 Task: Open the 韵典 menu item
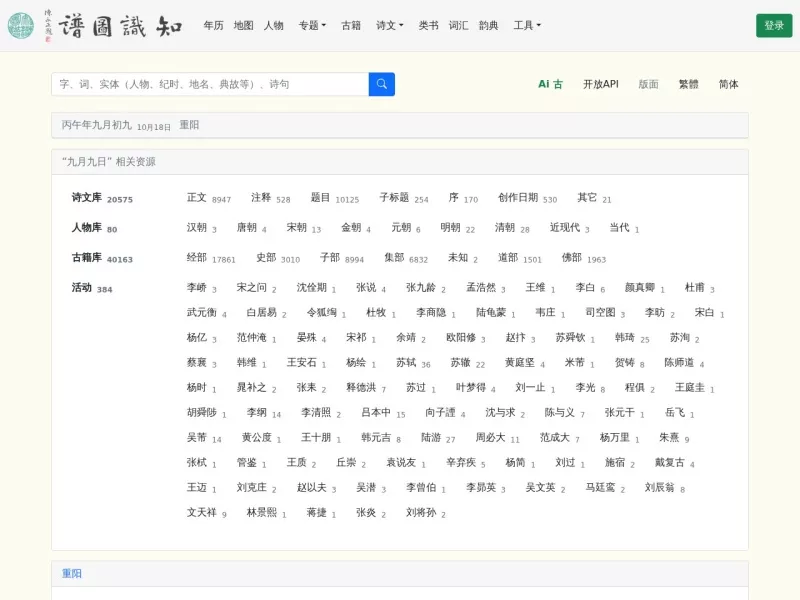coord(489,26)
